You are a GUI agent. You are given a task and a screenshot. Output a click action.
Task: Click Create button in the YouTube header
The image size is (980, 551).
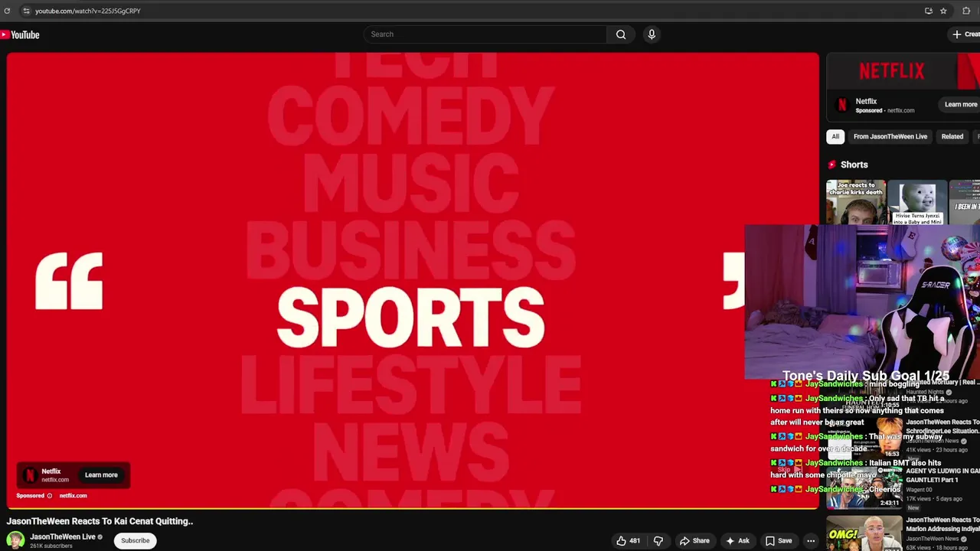[x=965, y=34]
